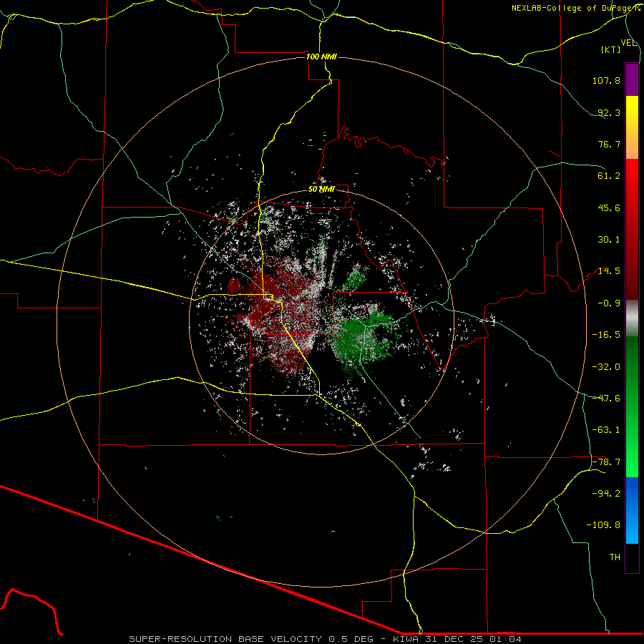
Task: Click the NEXLAB-College of DuPage label
Action: tap(576, 8)
